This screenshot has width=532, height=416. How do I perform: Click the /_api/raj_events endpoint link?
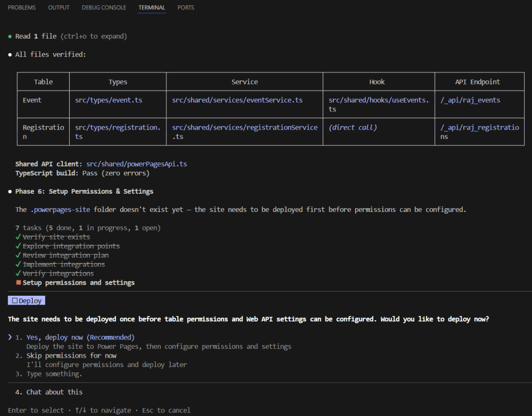[x=470, y=100]
